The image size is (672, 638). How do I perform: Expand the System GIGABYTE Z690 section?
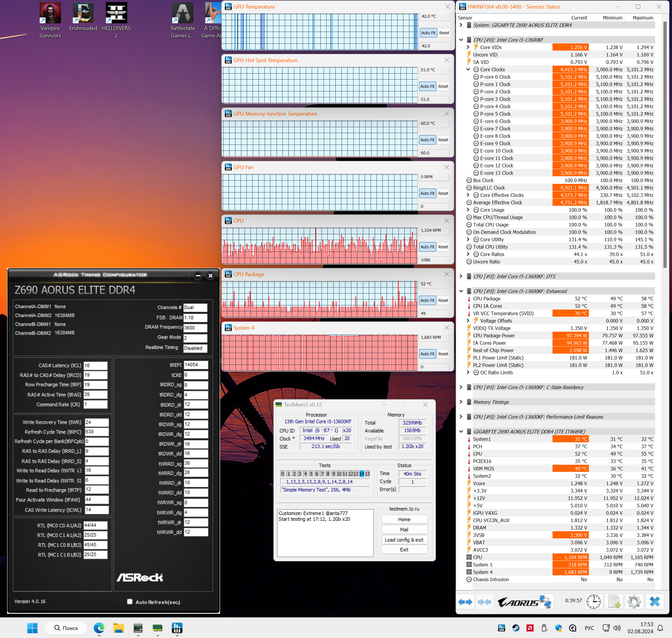coord(461,25)
